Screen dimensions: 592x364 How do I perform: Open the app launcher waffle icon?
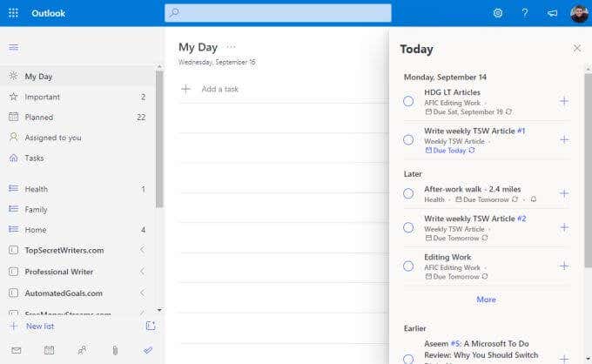coord(13,13)
